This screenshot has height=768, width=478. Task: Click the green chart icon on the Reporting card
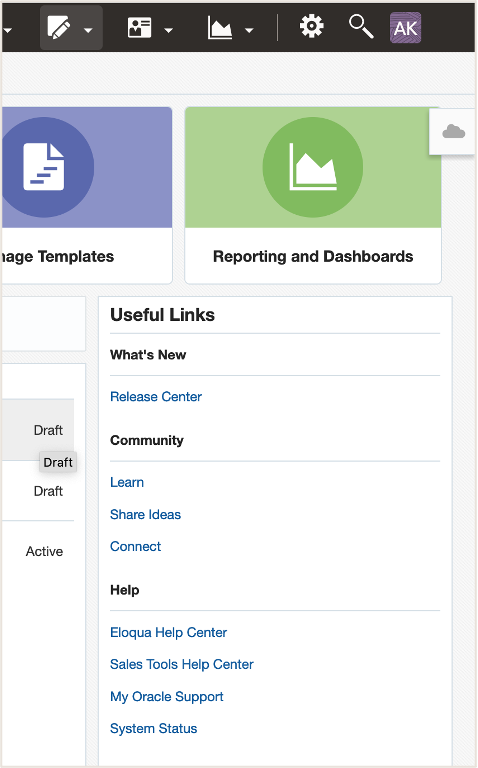tap(313, 167)
